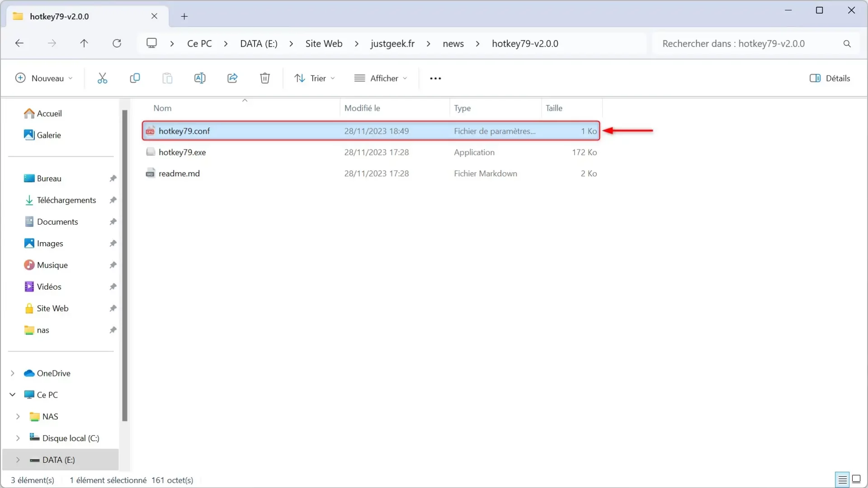
Task: Expand the DATA (E:) tree node
Action: [18, 460]
